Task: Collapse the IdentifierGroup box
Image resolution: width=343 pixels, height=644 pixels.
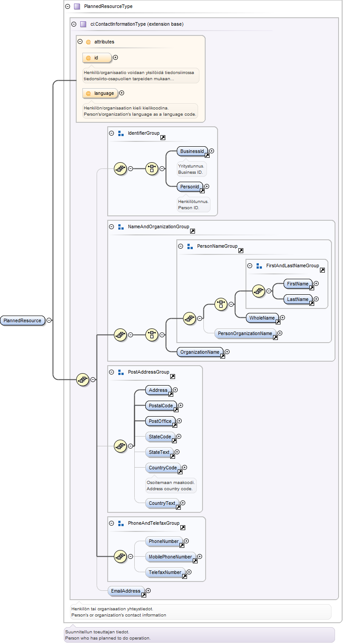Action: click(112, 133)
